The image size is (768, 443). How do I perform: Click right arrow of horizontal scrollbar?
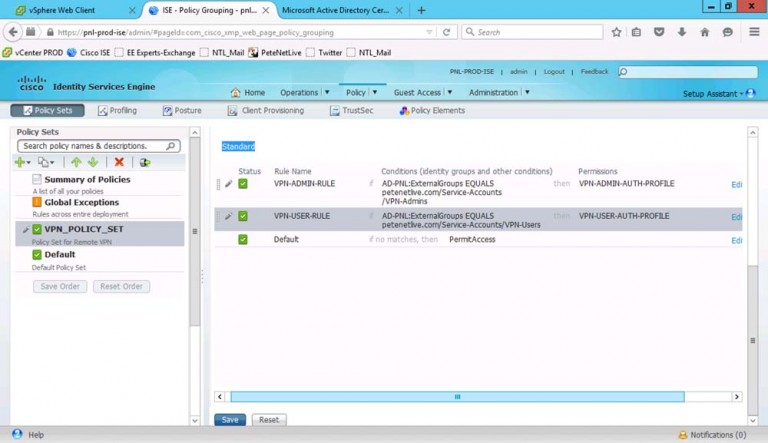coord(737,396)
